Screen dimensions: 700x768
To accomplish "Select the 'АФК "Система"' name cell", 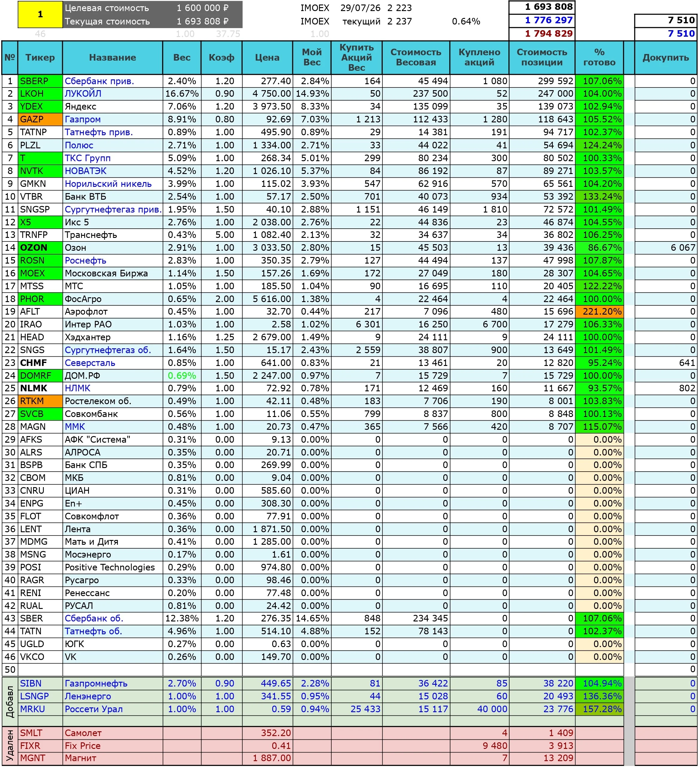I will click(113, 440).
